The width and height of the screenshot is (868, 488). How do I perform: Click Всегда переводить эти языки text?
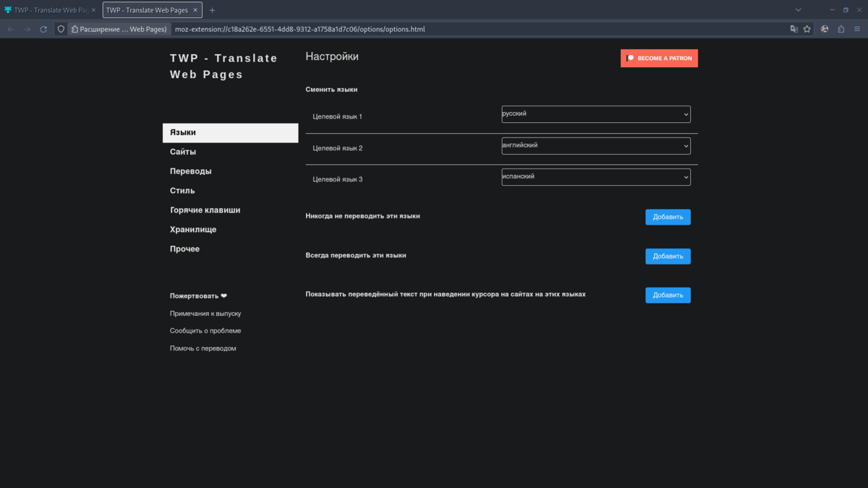point(356,255)
